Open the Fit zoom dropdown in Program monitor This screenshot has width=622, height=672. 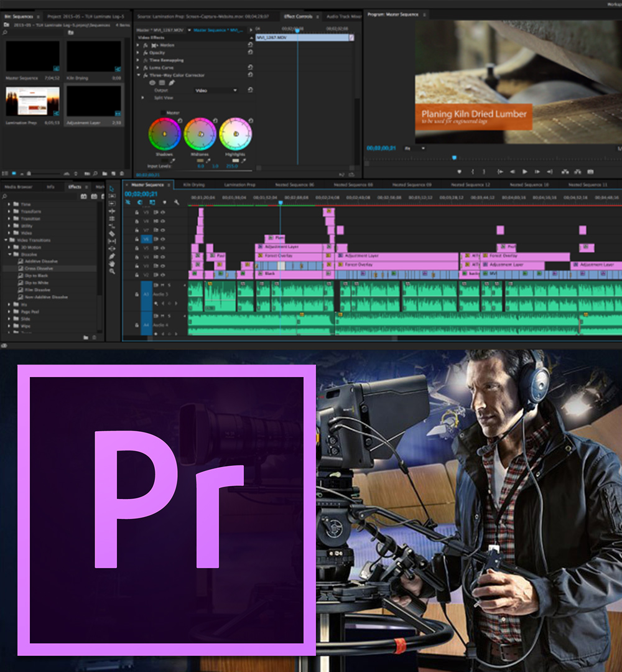(x=415, y=148)
